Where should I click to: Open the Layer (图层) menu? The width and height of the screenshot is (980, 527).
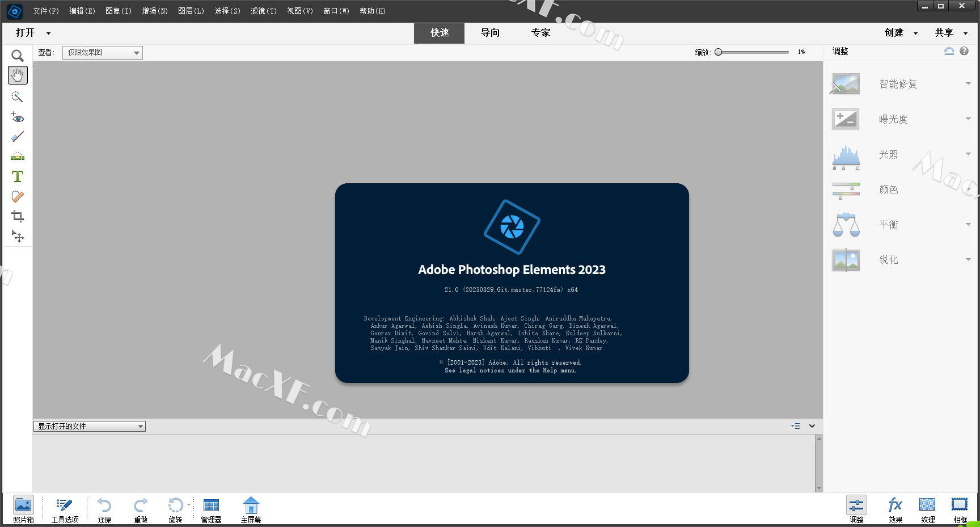click(x=191, y=11)
